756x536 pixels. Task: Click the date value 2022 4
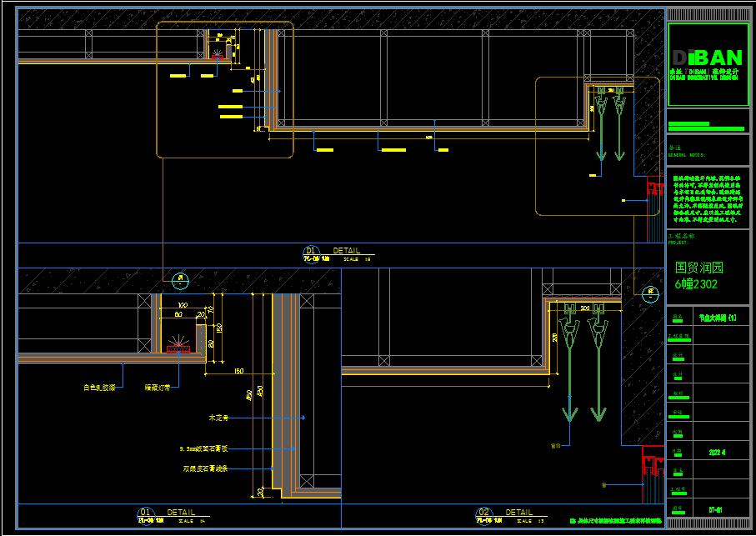[718, 453]
